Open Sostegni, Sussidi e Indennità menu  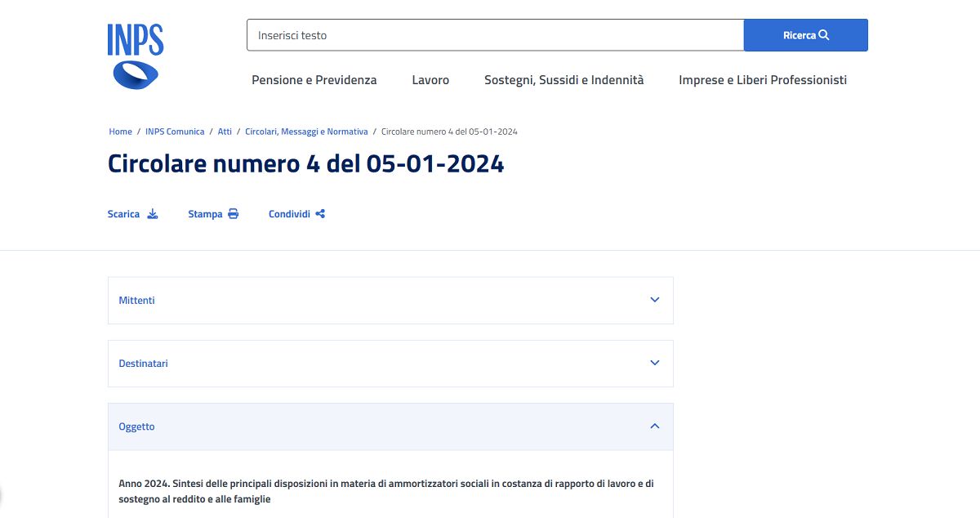(x=564, y=80)
